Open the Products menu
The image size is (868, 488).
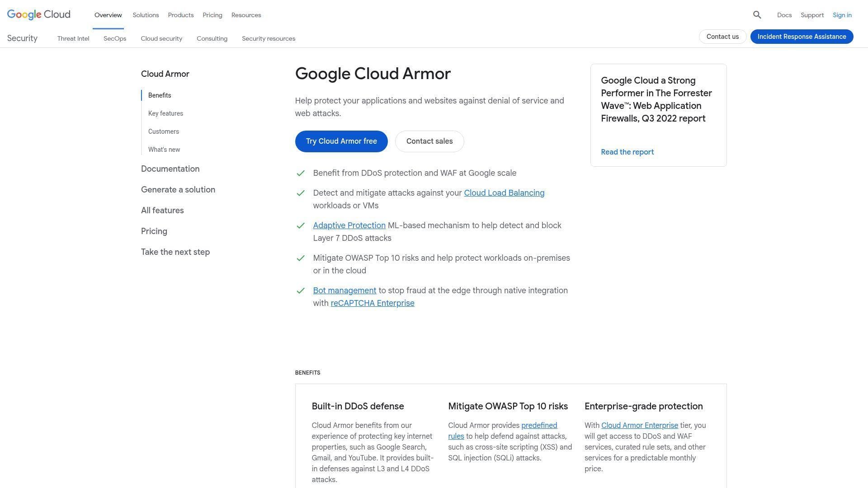click(x=181, y=15)
